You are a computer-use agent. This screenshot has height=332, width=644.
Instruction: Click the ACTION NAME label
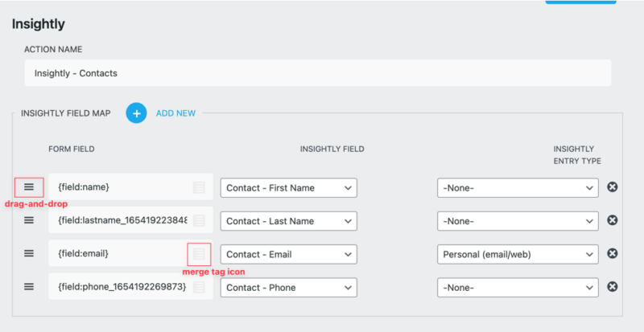(53, 49)
